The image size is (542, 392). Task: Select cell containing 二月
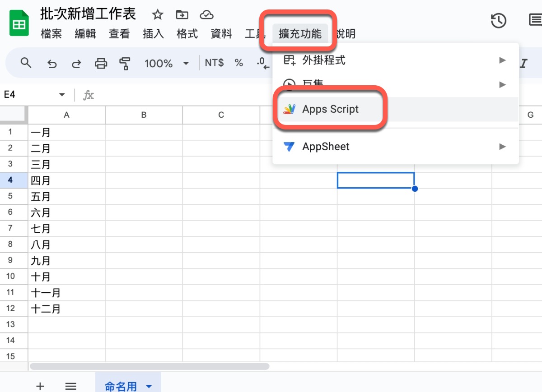[x=66, y=148]
